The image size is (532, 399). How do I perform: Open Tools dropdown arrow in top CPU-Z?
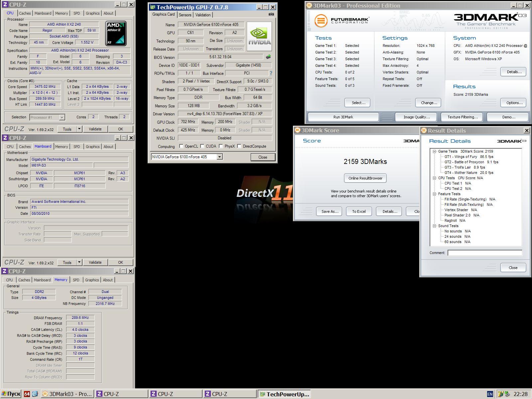(79, 129)
